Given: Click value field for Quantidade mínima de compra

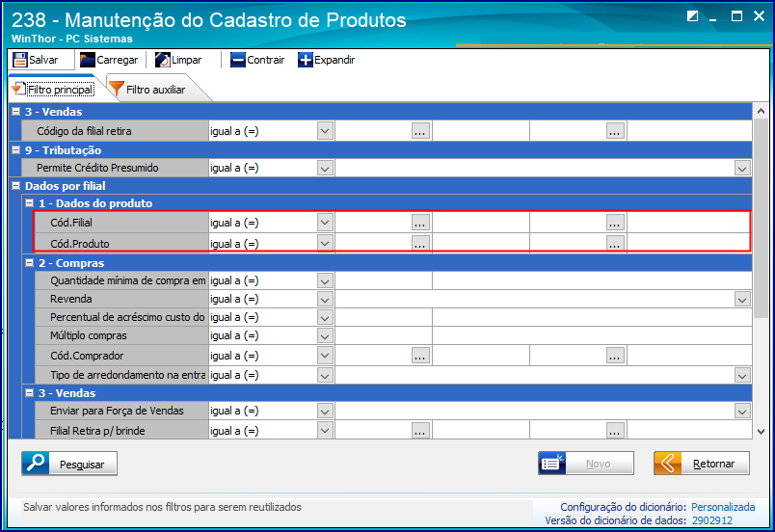Looking at the screenshot, I should tap(384, 280).
